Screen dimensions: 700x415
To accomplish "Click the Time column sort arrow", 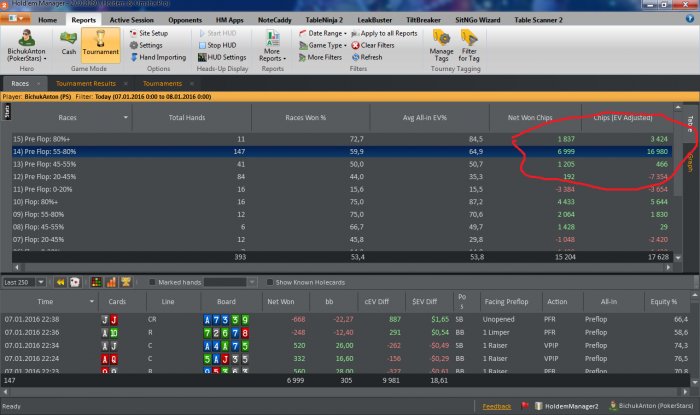I will point(92,301).
